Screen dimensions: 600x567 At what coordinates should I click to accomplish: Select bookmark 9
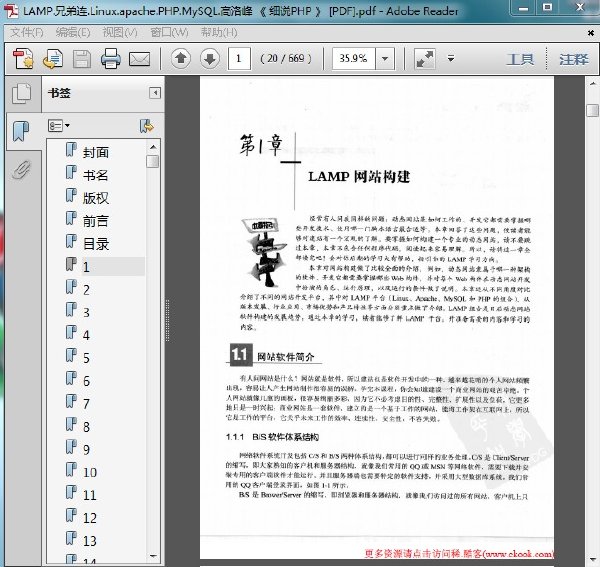[86, 450]
